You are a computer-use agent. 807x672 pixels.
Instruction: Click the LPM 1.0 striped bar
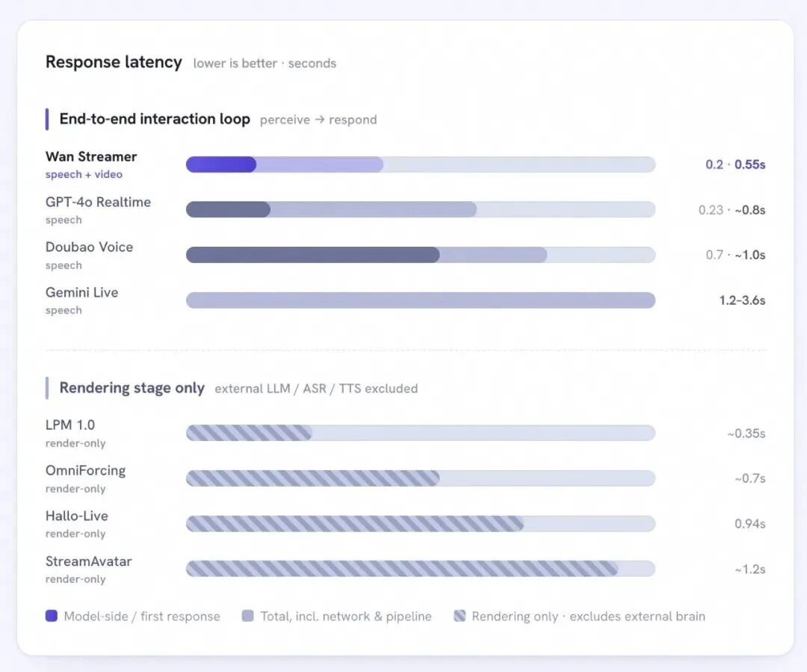point(249,433)
